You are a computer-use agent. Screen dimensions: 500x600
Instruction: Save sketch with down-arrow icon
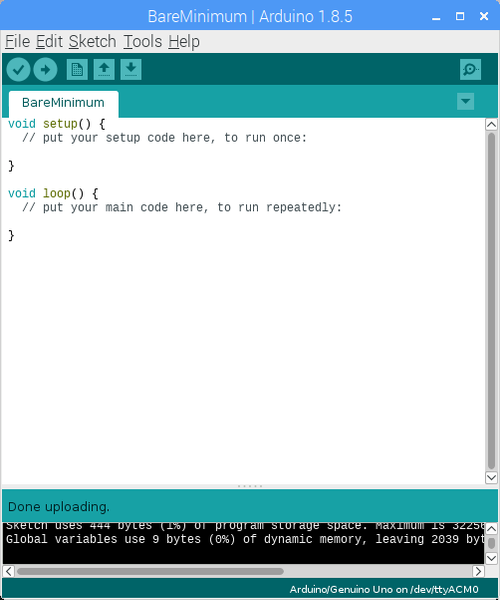[x=131, y=70]
